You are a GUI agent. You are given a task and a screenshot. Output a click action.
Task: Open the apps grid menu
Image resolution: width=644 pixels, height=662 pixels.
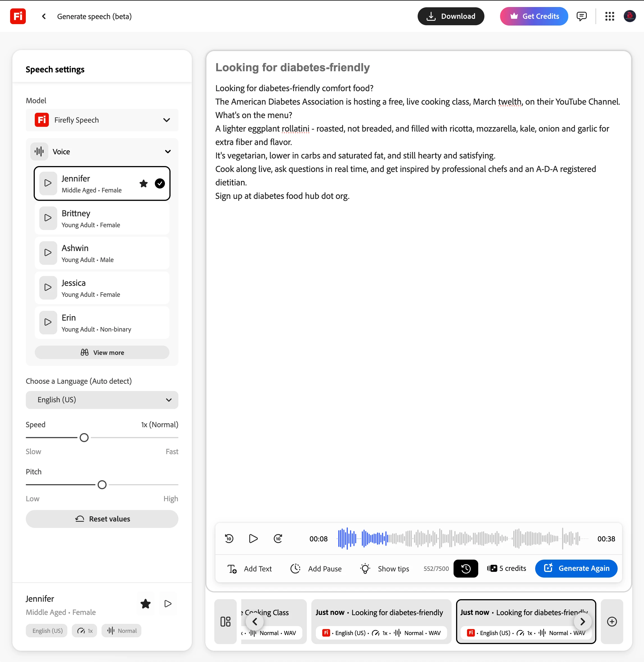tap(609, 16)
